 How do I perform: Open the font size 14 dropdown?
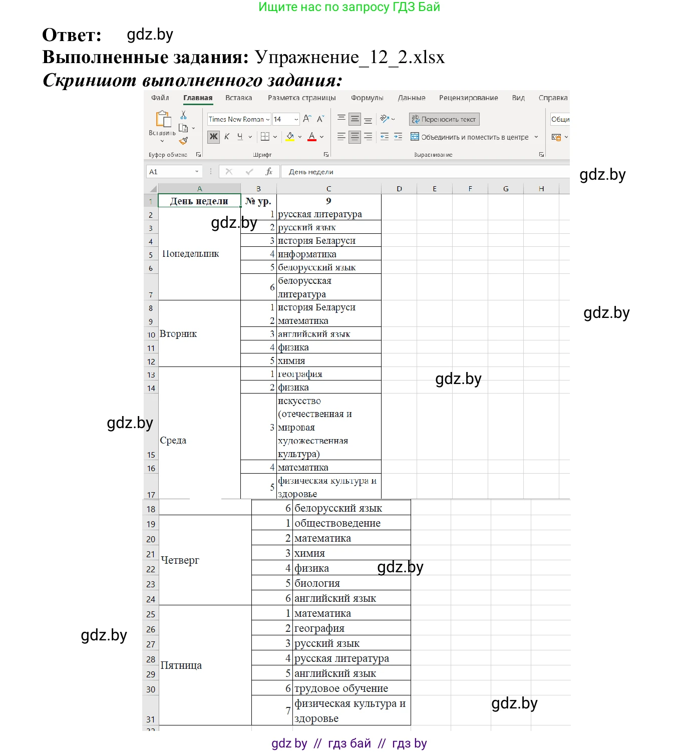click(296, 119)
